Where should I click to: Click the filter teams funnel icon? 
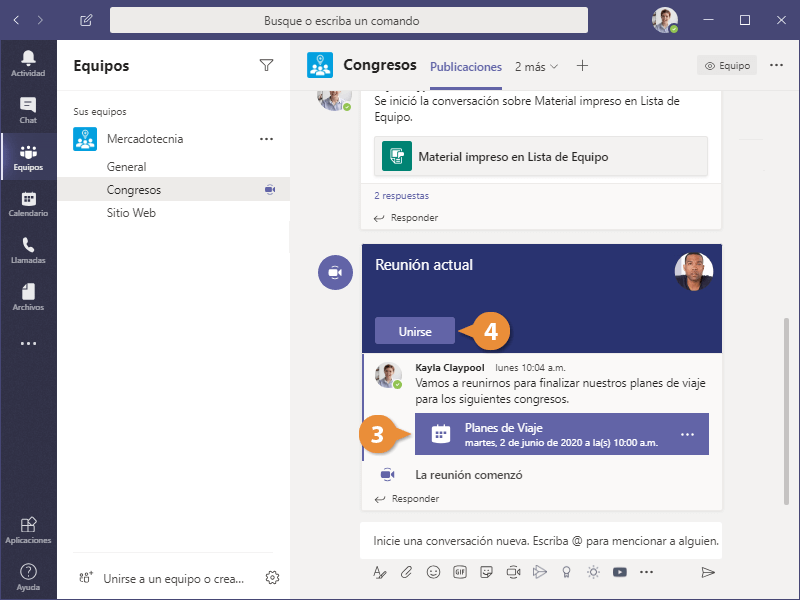[x=266, y=66]
